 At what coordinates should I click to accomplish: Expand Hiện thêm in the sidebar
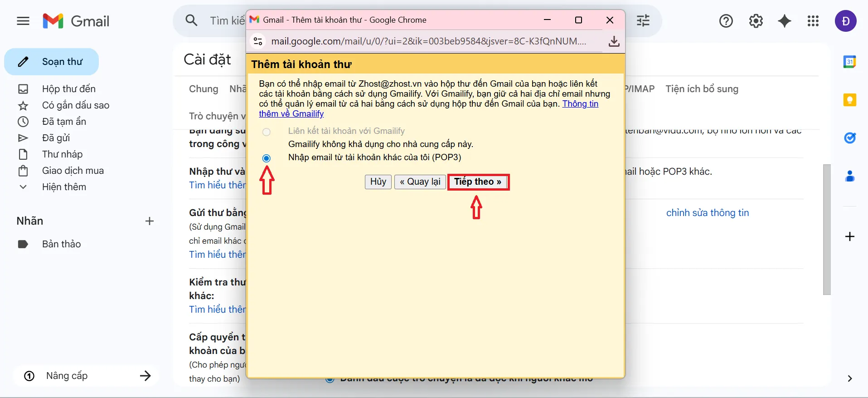pyautogui.click(x=64, y=187)
